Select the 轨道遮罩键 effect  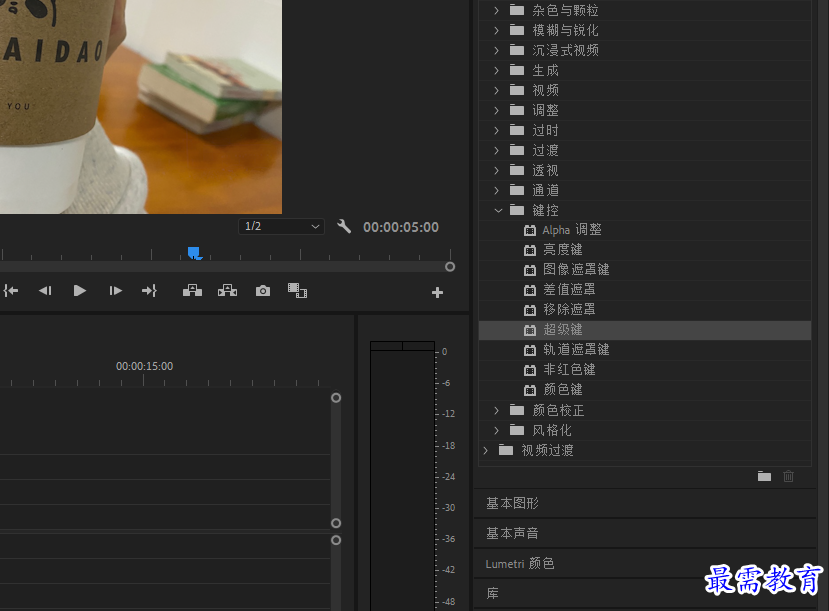point(645,349)
